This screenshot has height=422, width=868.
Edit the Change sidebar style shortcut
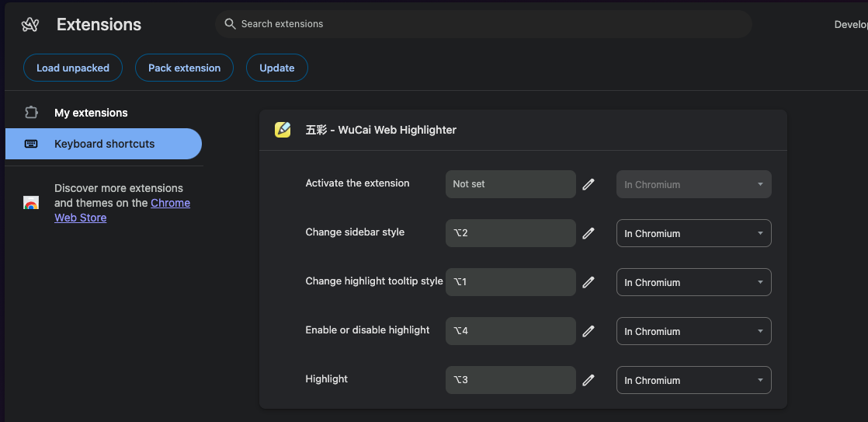pyautogui.click(x=589, y=233)
